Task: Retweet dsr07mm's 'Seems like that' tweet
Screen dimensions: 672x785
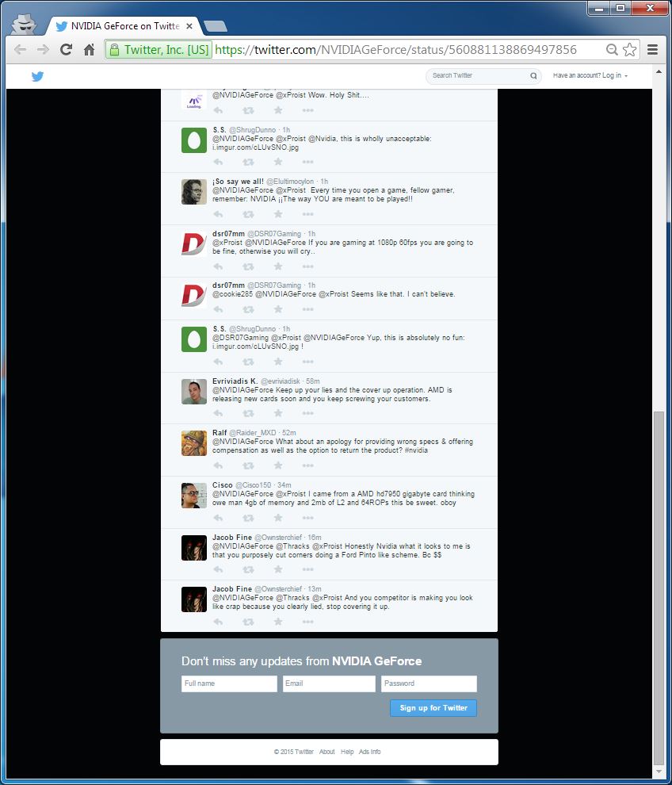Action: pyautogui.click(x=248, y=309)
